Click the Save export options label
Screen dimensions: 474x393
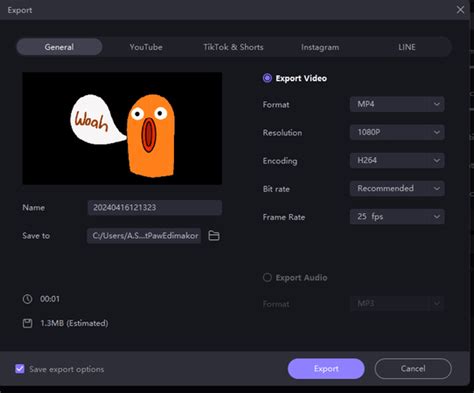pyautogui.click(x=67, y=369)
